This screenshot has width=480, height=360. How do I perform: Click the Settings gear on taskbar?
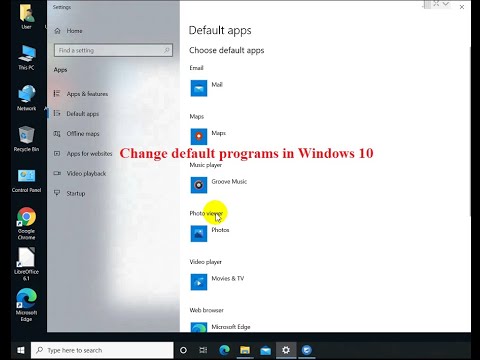click(286, 350)
